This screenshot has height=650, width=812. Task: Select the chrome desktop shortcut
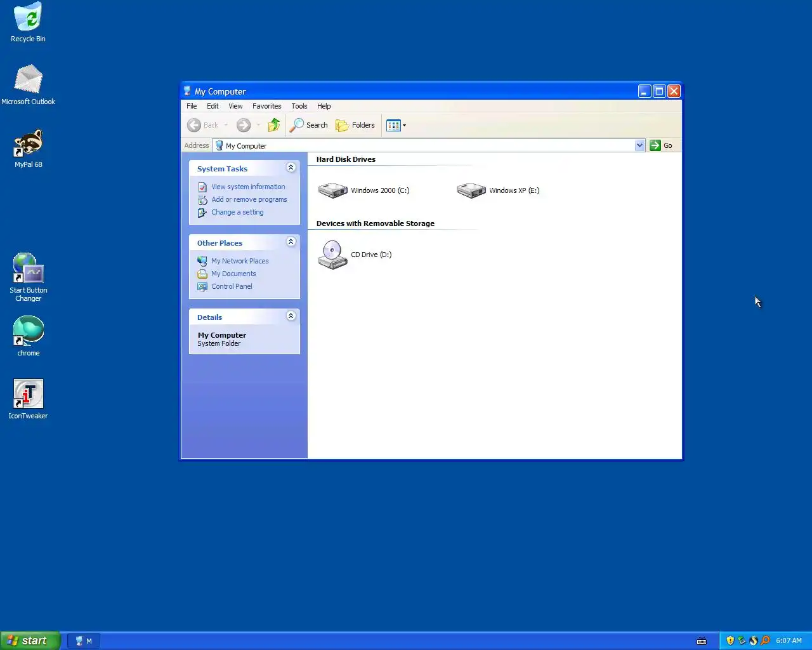click(x=28, y=336)
